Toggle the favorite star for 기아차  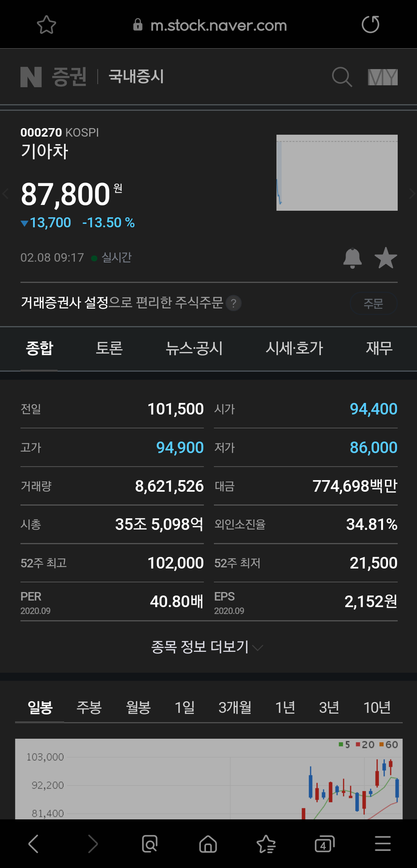pos(386,258)
